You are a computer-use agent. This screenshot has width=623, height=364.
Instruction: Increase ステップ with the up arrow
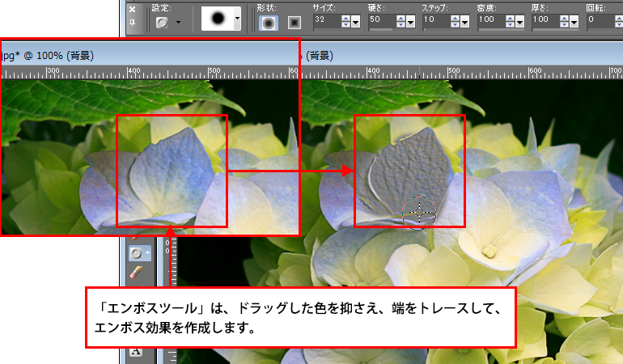[455, 18]
